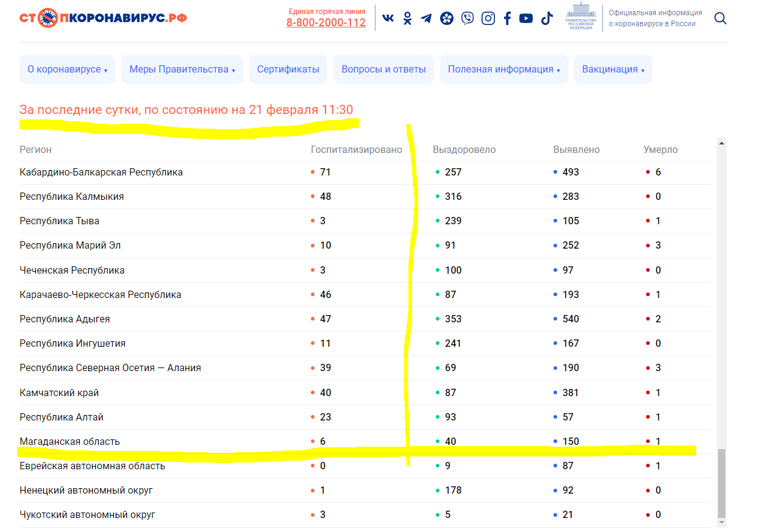This screenshot has width=765, height=532.
Task: Click the table scrollbar up arrow
Action: (722, 143)
